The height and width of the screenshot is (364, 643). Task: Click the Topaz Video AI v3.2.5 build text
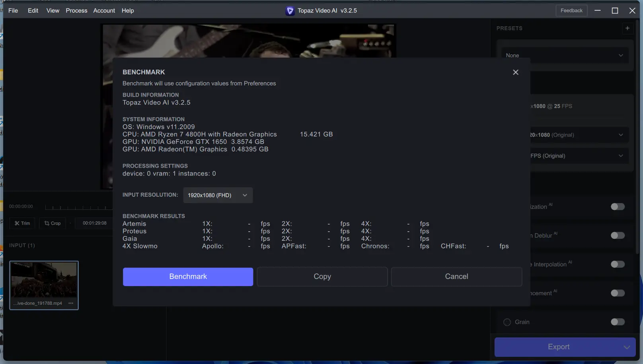pos(156,103)
